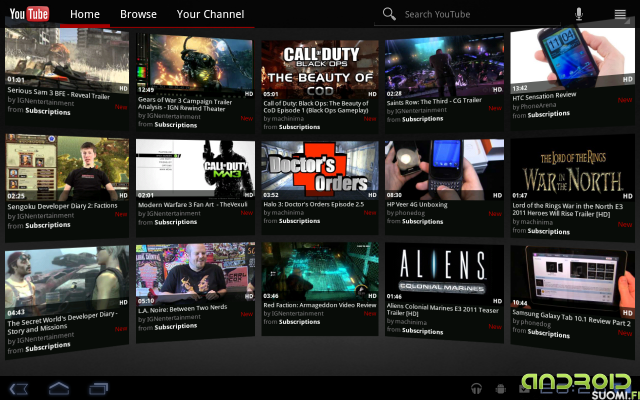Tap the Android back button

click(19, 388)
